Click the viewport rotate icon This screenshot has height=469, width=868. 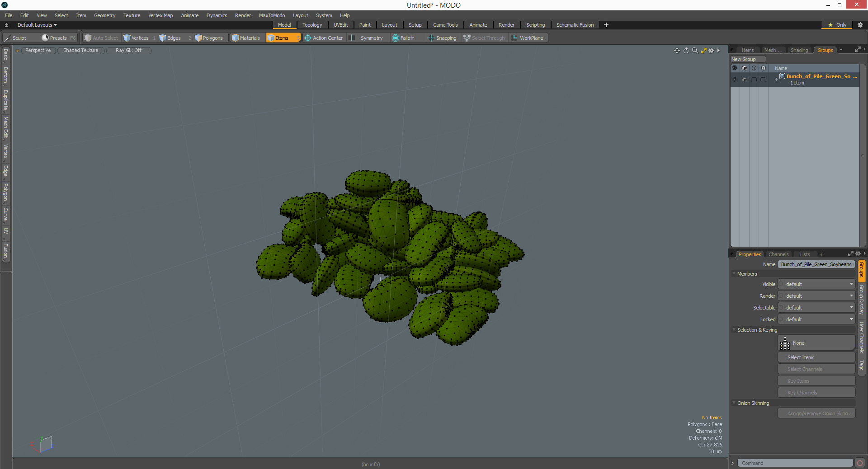(686, 51)
